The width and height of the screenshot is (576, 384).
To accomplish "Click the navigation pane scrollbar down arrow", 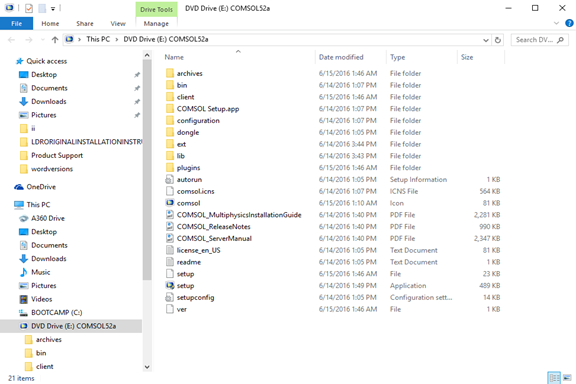I will (147, 367).
